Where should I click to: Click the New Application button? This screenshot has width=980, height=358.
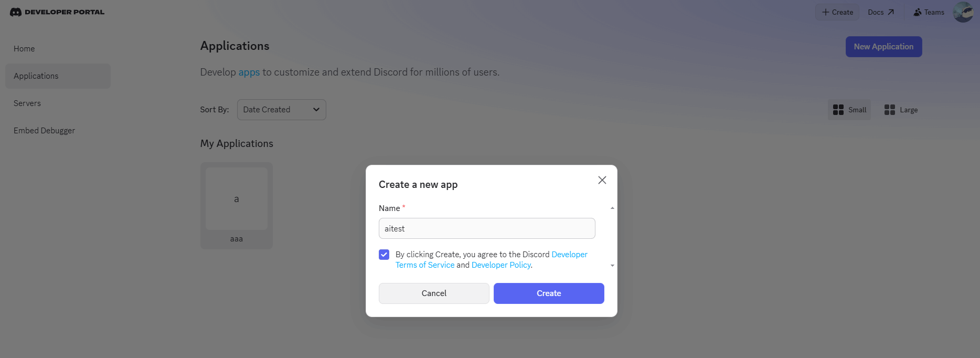tap(883, 47)
